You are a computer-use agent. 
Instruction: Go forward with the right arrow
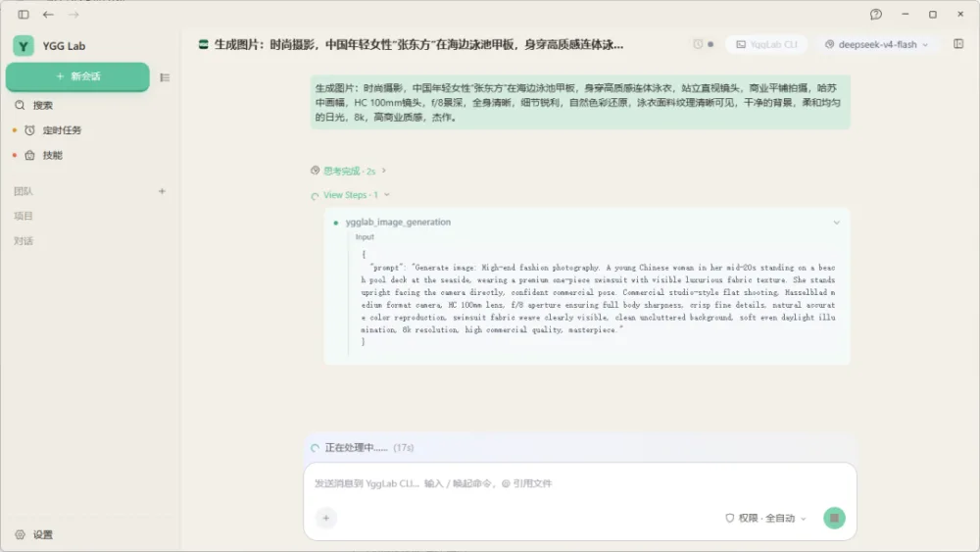click(x=73, y=15)
